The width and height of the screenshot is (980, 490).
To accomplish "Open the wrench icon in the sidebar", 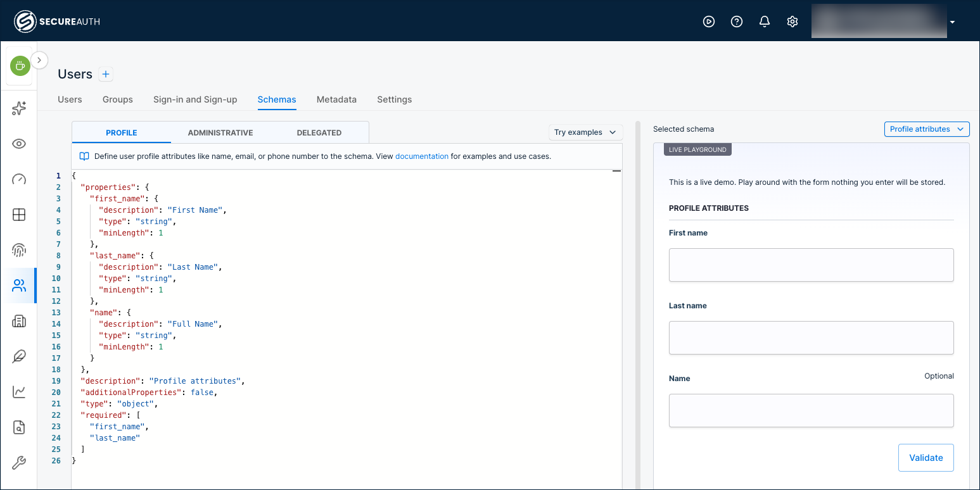I will coord(19,463).
